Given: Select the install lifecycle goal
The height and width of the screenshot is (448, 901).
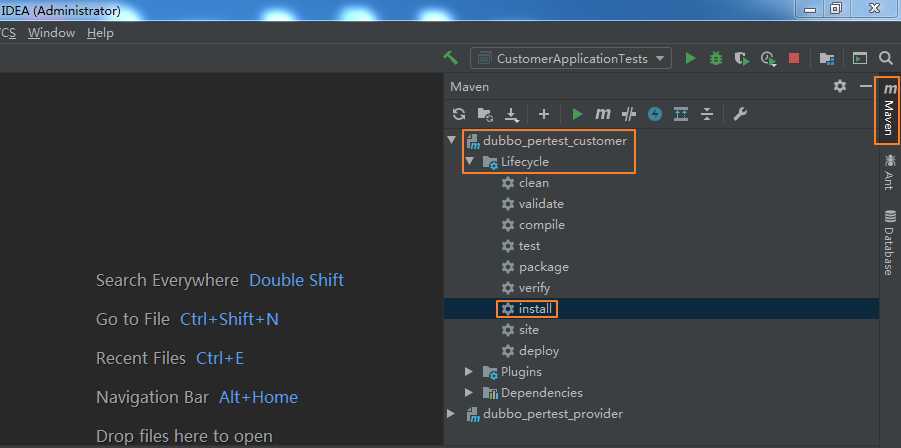Looking at the screenshot, I should pos(535,309).
